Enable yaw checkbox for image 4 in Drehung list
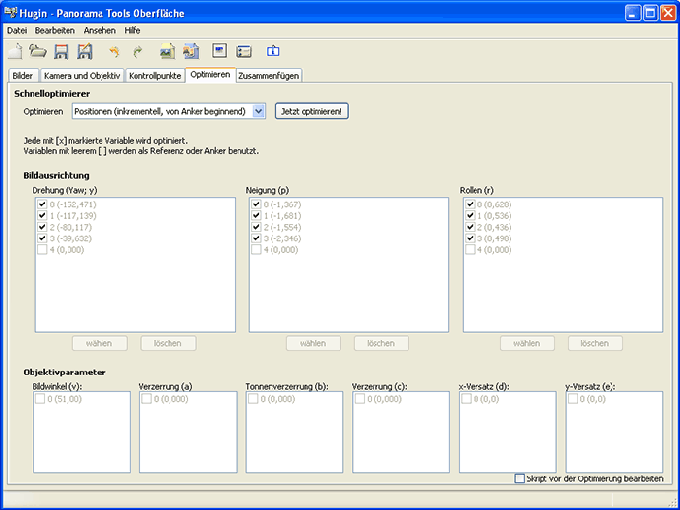Screen dimensions: 680x510 pos(42,249)
